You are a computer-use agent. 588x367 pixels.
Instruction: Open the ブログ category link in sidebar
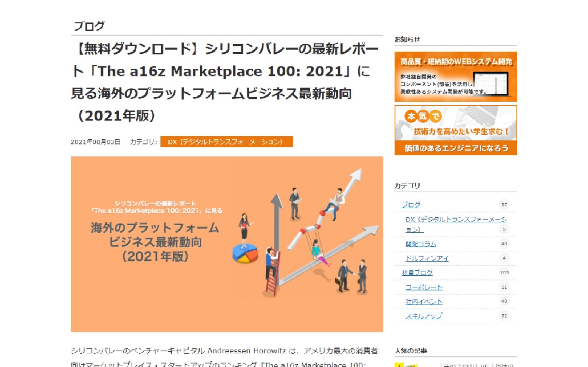[411, 205]
